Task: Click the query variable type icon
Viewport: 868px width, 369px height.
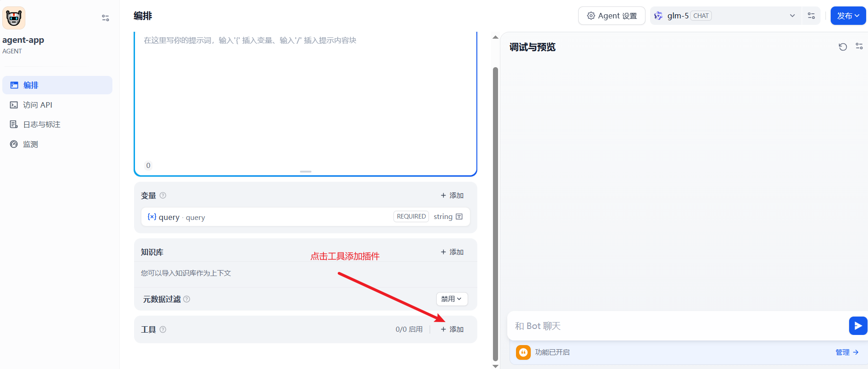Action: pos(459,217)
